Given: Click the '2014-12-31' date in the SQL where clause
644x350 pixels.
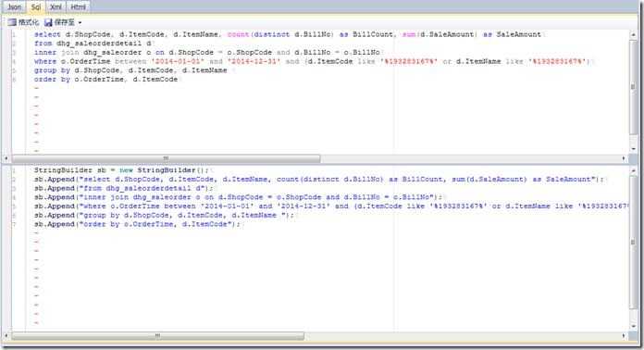Looking at the screenshot, I should 254,61.
